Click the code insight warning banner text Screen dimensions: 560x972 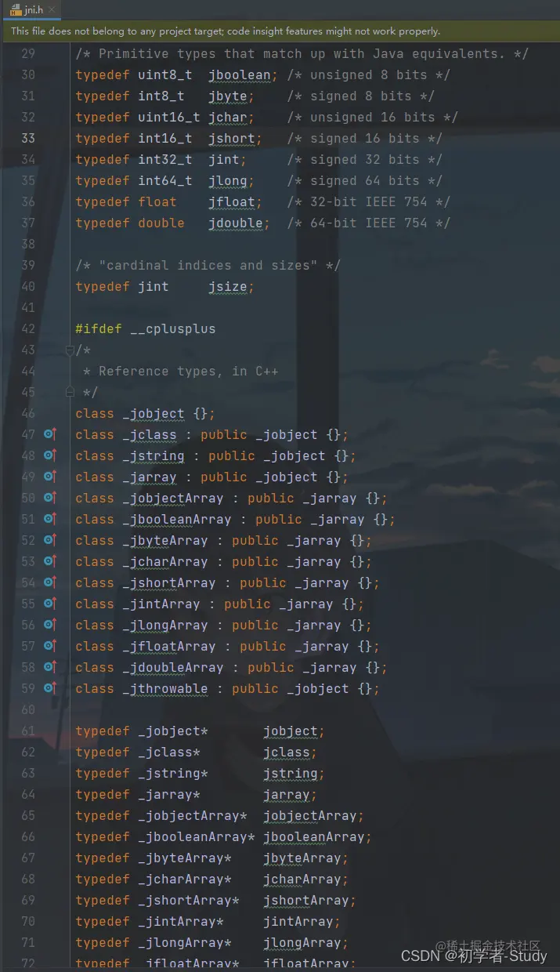[x=226, y=31]
